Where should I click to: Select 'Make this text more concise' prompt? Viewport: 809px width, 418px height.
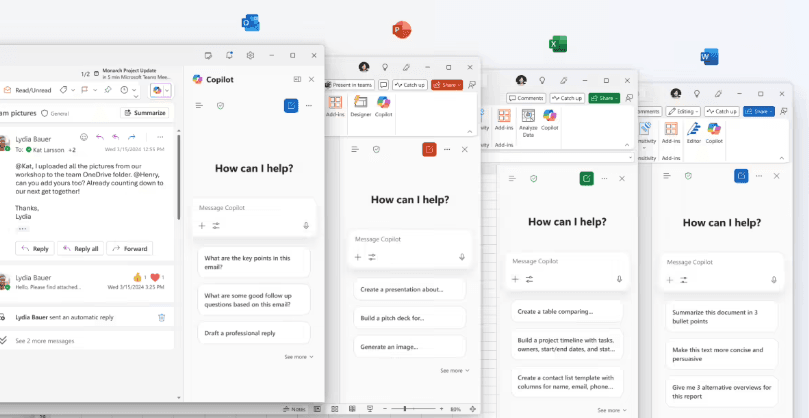[x=721, y=354]
